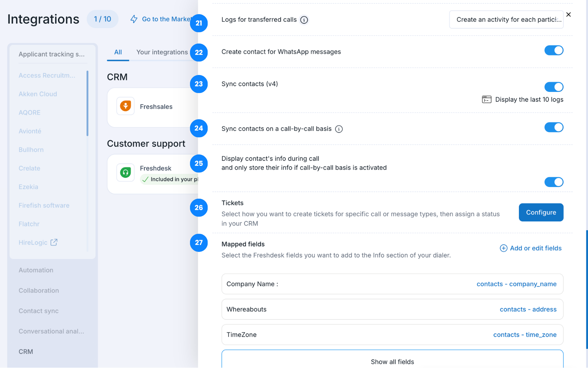
Task: Turn off the Sync contacts (v4) toggle
Action: (553, 87)
